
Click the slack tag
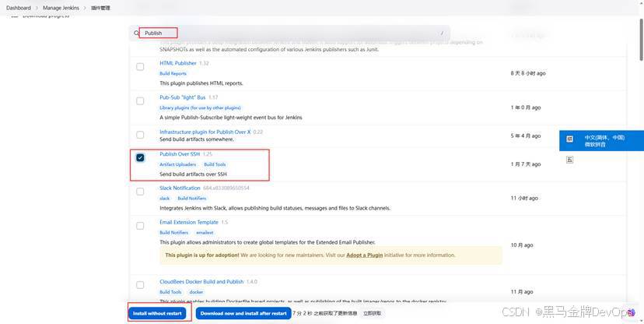tap(165, 198)
